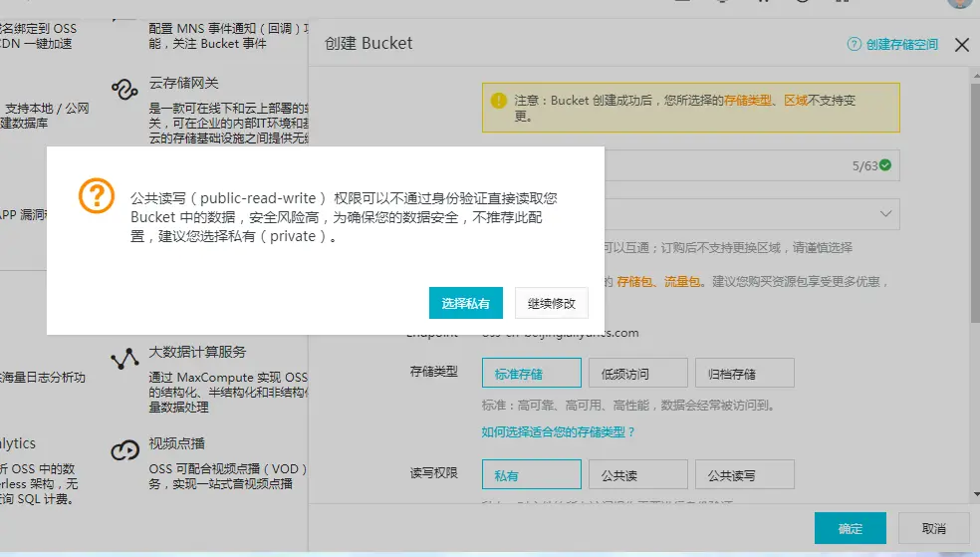980x557 pixels.
Task: Click the 大数据计算服务 graph icon
Action: click(124, 359)
